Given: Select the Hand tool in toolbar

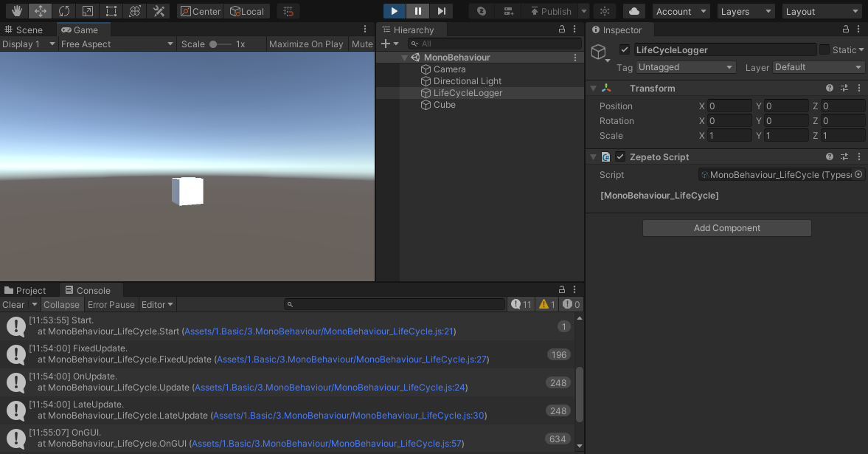Looking at the screenshot, I should click(17, 11).
